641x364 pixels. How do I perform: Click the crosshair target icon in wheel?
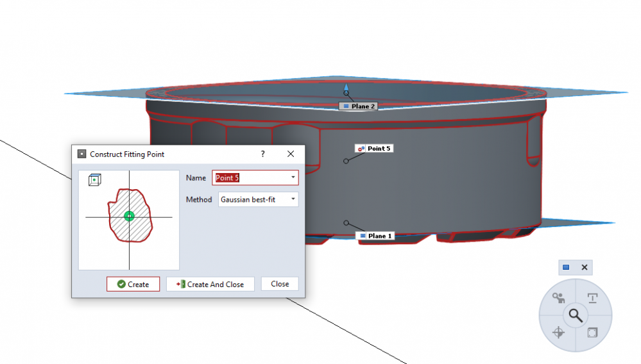click(x=558, y=332)
